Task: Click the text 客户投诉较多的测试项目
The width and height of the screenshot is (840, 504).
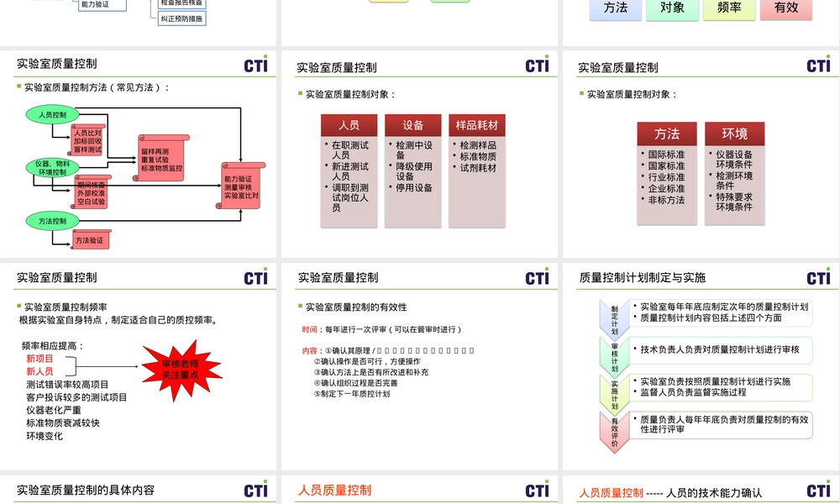Action: pyautogui.click(x=76, y=396)
